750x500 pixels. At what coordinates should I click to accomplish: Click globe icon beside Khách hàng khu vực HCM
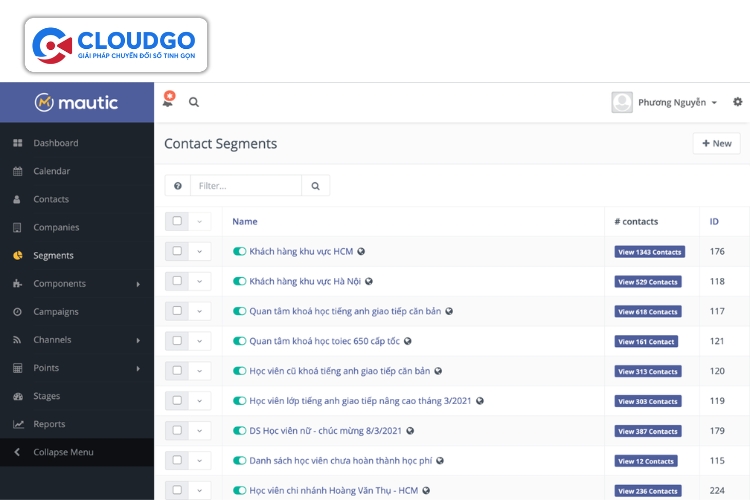click(361, 252)
